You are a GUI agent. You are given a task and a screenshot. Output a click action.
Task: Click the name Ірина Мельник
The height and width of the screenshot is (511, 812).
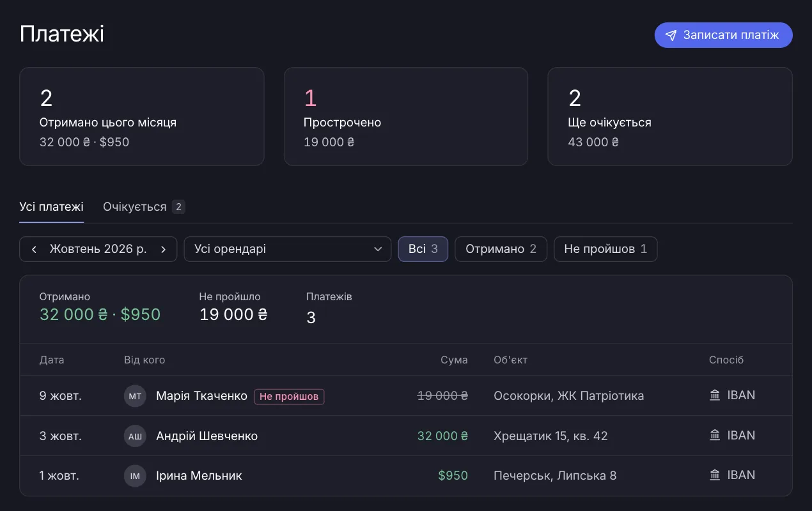[199, 476]
